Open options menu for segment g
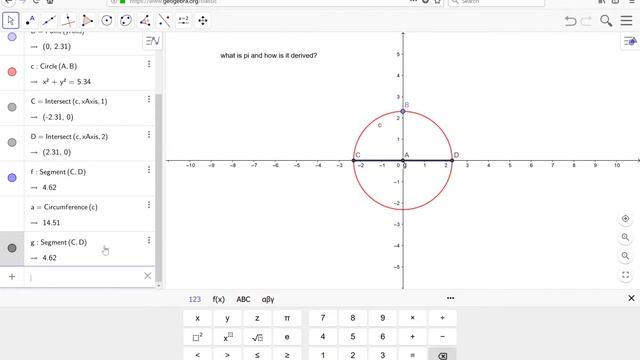The height and width of the screenshot is (360, 640). pyautogui.click(x=149, y=240)
